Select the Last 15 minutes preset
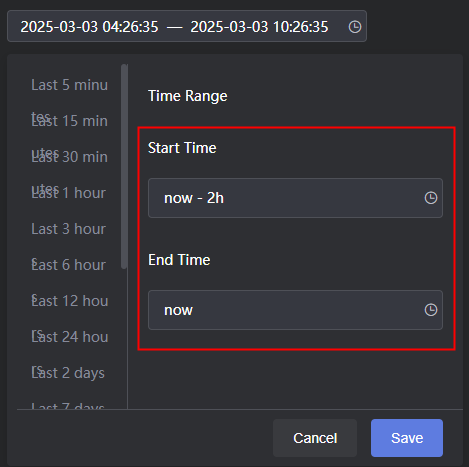Viewport: 469px width, 467px height. pyautogui.click(x=69, y=121)
